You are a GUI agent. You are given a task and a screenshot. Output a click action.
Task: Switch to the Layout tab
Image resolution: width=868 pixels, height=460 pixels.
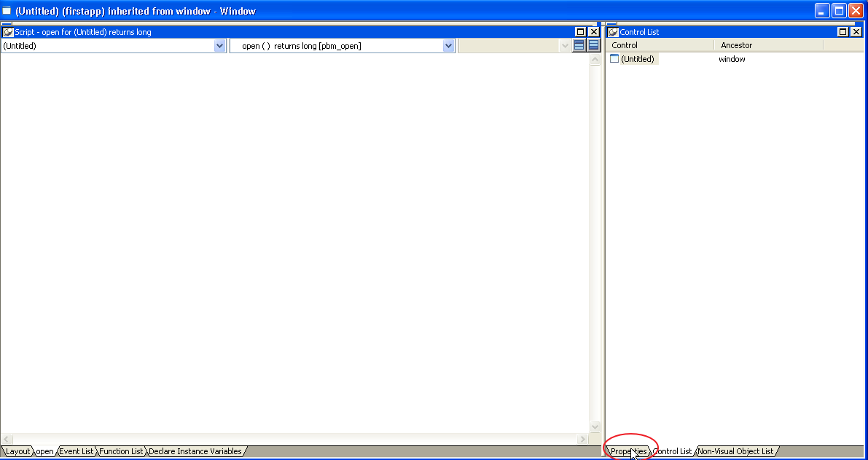click(x=17, y=451)
